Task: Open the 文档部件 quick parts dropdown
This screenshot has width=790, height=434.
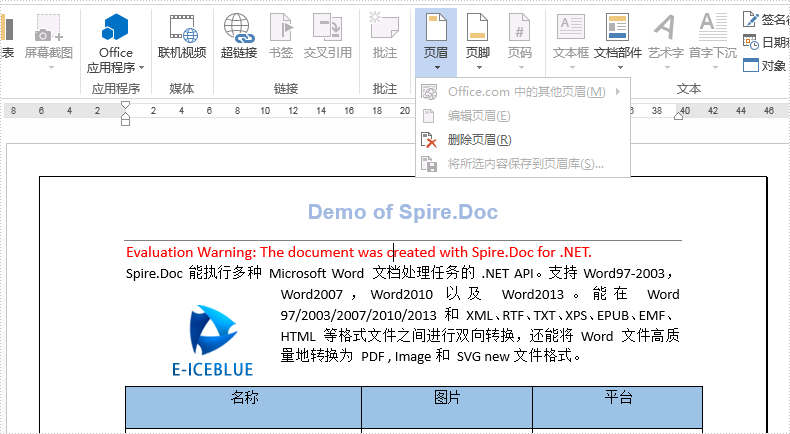Action: [617, 68]
